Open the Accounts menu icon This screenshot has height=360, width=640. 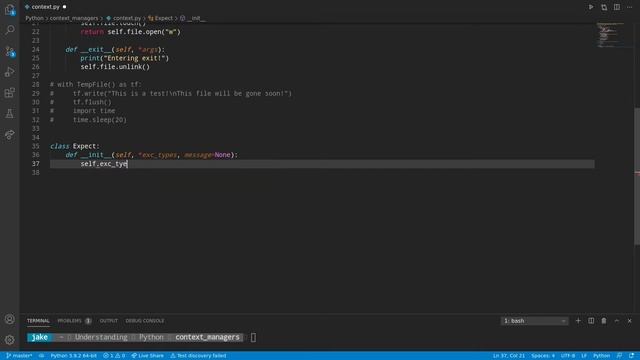10,319
